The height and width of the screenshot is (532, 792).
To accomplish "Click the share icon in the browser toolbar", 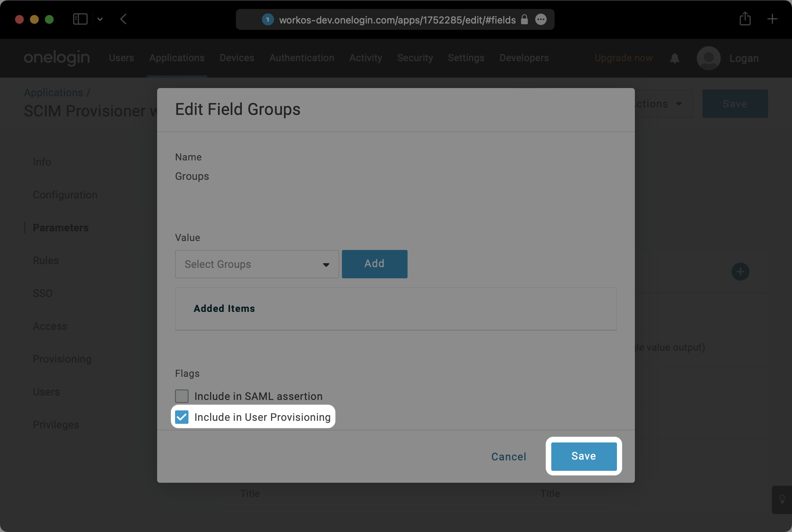I will (x=745, y=19).
